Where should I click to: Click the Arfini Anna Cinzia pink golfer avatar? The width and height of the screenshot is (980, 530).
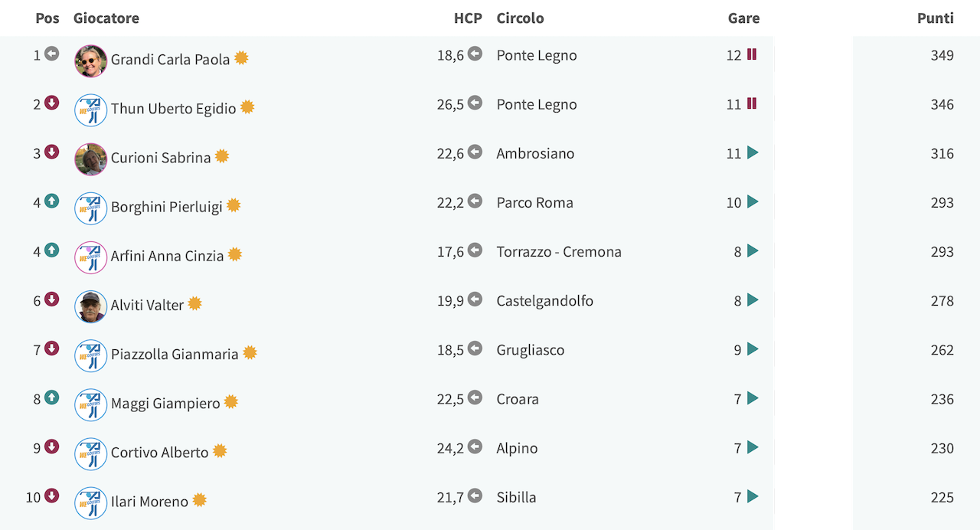pos(90,257)
